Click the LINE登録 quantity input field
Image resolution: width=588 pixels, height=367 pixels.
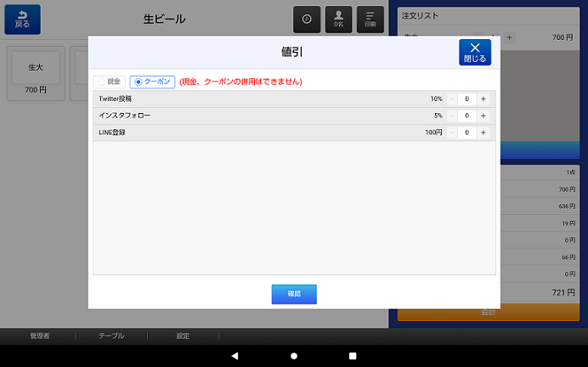pos(467,133)
